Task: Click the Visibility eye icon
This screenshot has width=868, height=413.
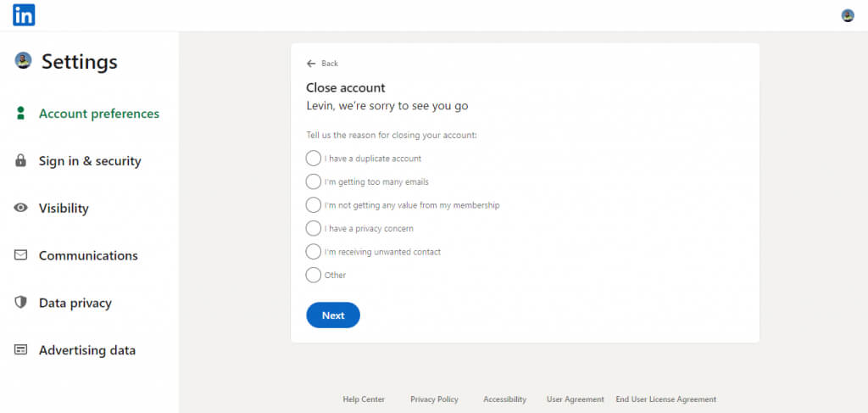Action: [x=21, y=209]
